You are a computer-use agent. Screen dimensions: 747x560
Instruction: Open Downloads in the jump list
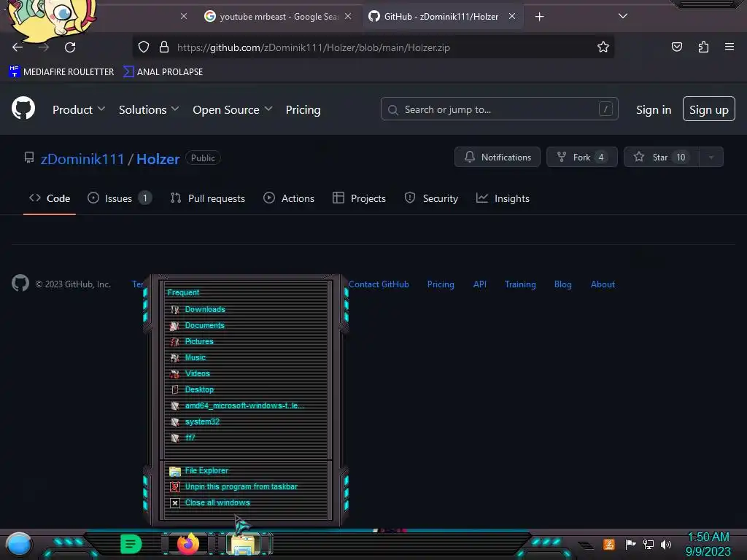(x=246, y=309)
